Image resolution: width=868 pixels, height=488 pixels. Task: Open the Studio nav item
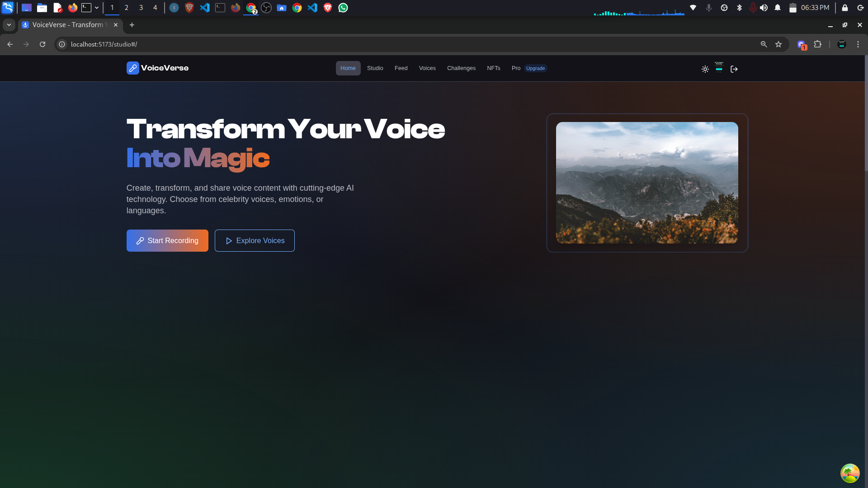tap(375, 68)
